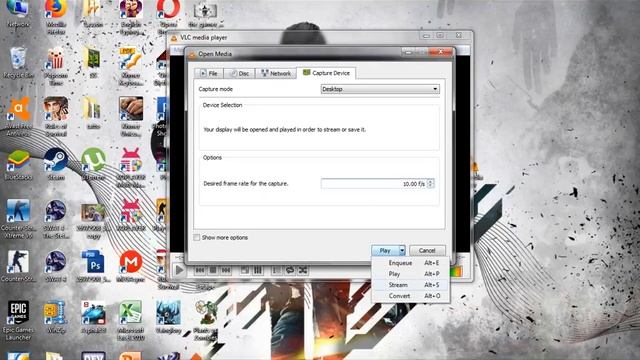Screen dimensions: 640x360
Task: Open Microsoft Excel desktop shortcut
Action: [131, 321]
